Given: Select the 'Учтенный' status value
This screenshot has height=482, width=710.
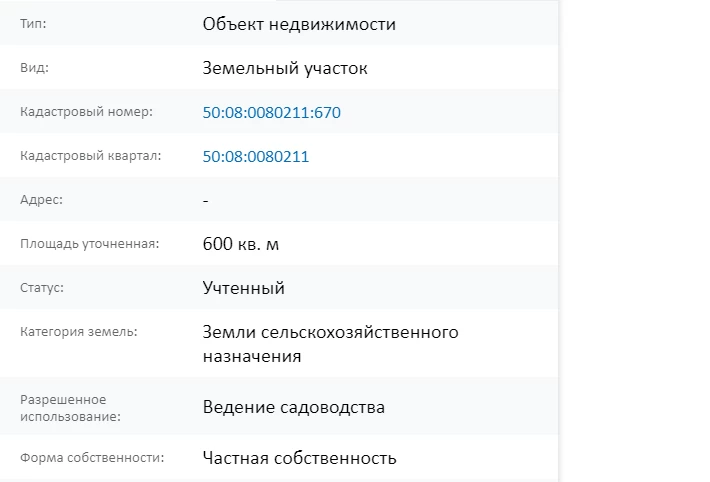Looking at the screenshot, I should [x=243, y=288].
